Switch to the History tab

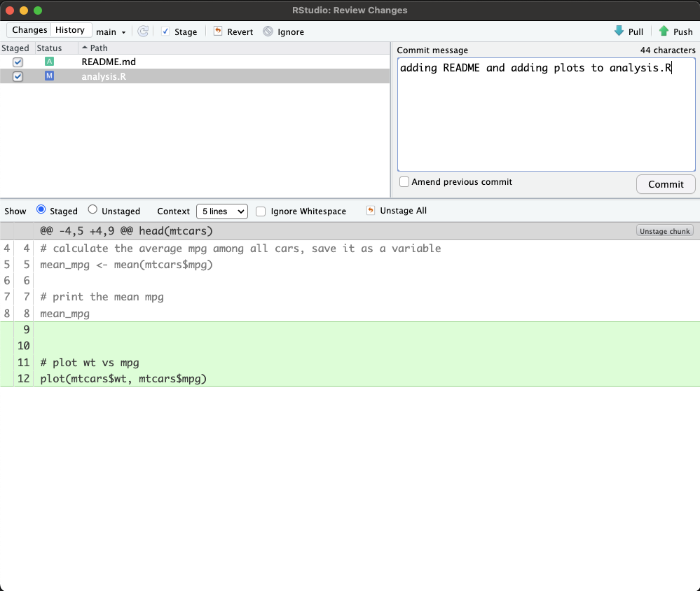(x=70, y=30)
